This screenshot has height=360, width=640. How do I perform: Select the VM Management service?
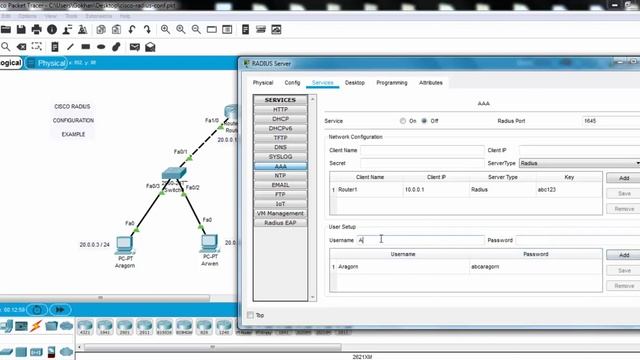point(280,213)
